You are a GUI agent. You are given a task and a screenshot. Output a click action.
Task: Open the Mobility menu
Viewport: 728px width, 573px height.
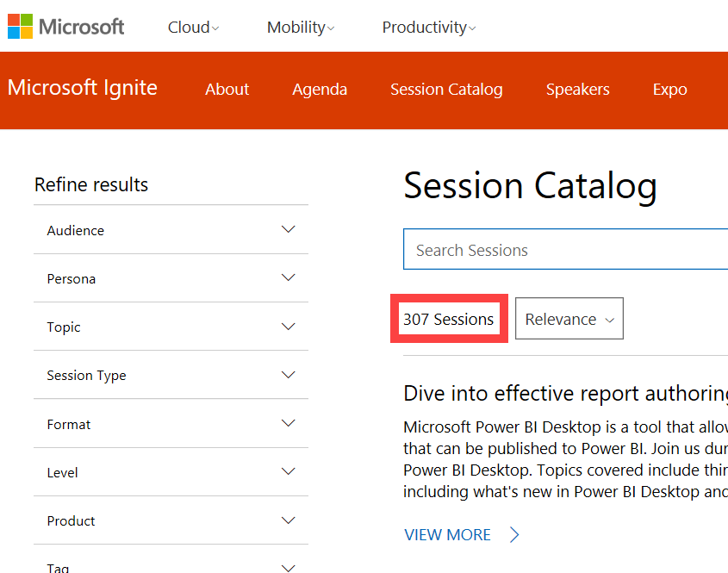(300, 28)
